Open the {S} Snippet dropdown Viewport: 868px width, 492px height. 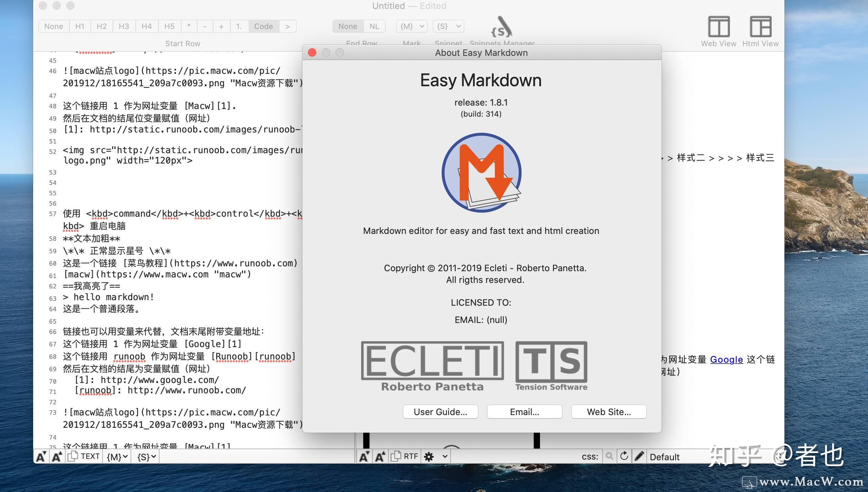(448, 26)
